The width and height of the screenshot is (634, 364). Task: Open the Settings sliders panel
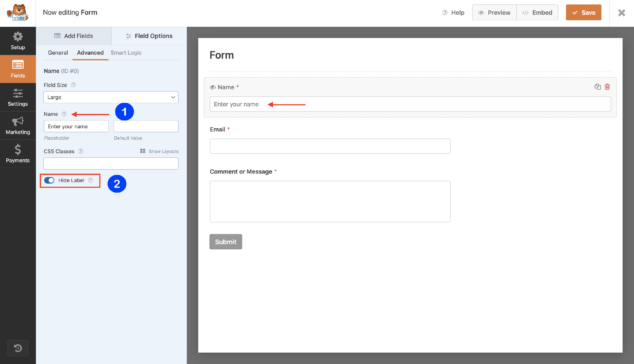point(18,97)
